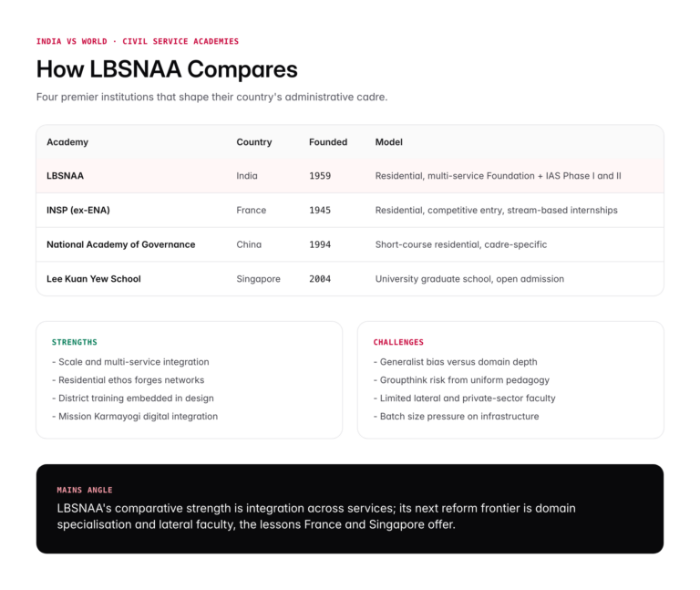This screenshot has width=700, height=590.
Task: Click the Founded column header
Action: (328, 142)
